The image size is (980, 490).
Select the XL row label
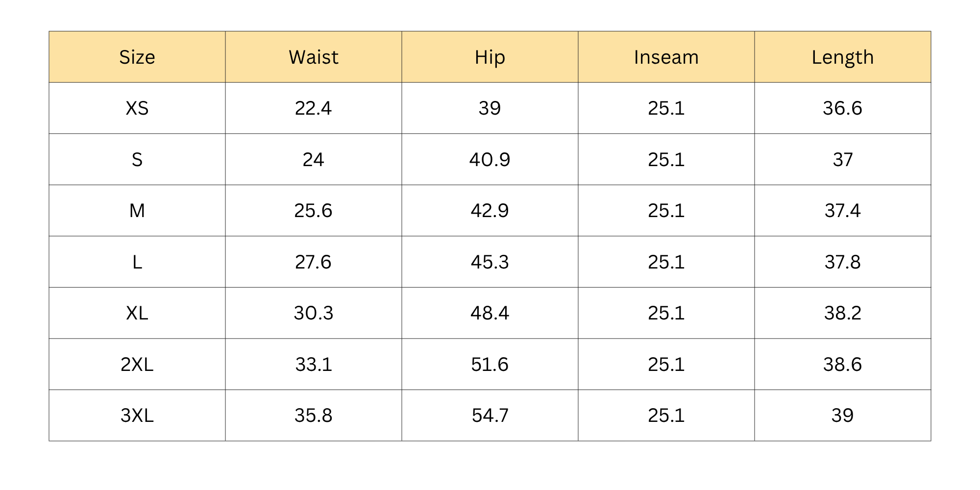point(137,313)
